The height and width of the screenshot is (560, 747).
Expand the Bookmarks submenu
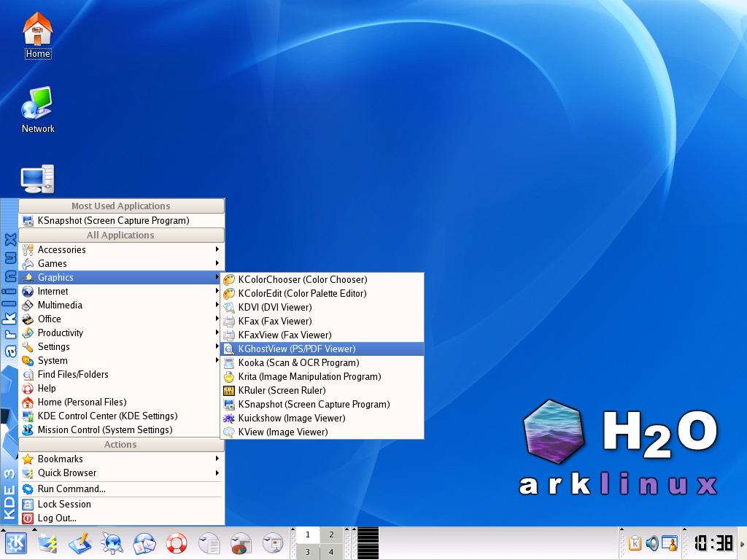point(122,459)
